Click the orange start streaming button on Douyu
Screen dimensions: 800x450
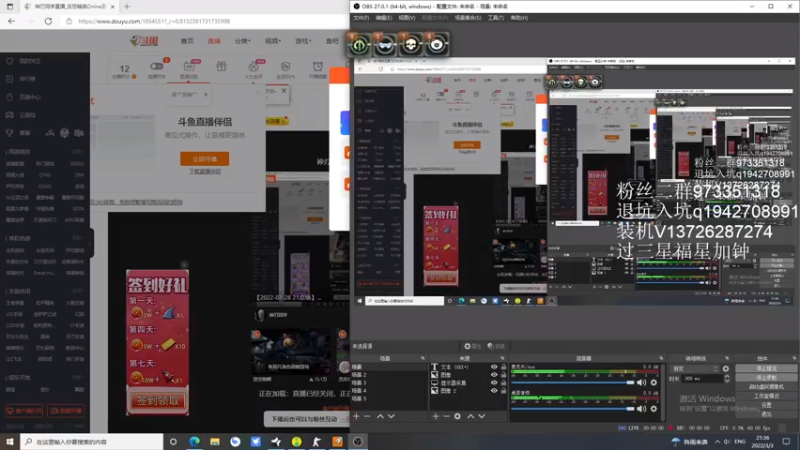tap(205, 159)
